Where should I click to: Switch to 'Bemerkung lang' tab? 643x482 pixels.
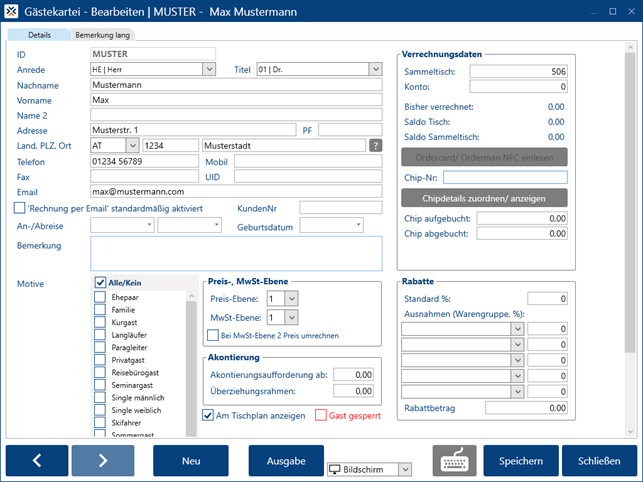click(104, 35)
